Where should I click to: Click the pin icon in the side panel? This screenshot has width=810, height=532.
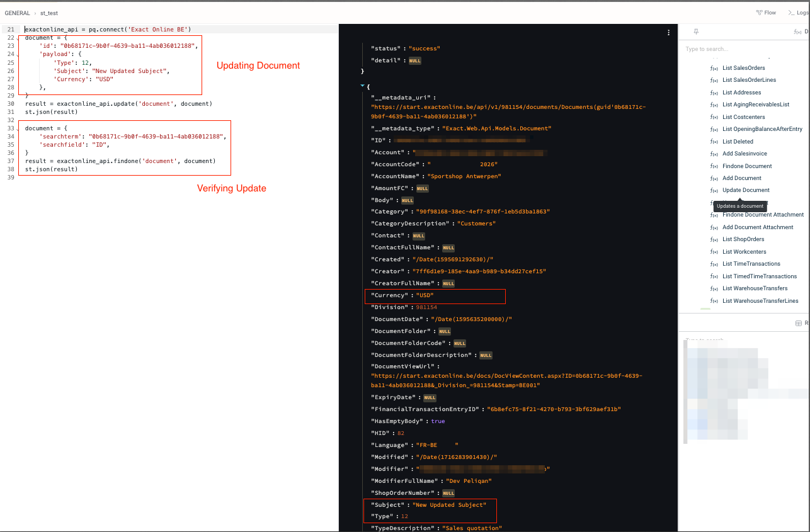click(x=696, y=31)
